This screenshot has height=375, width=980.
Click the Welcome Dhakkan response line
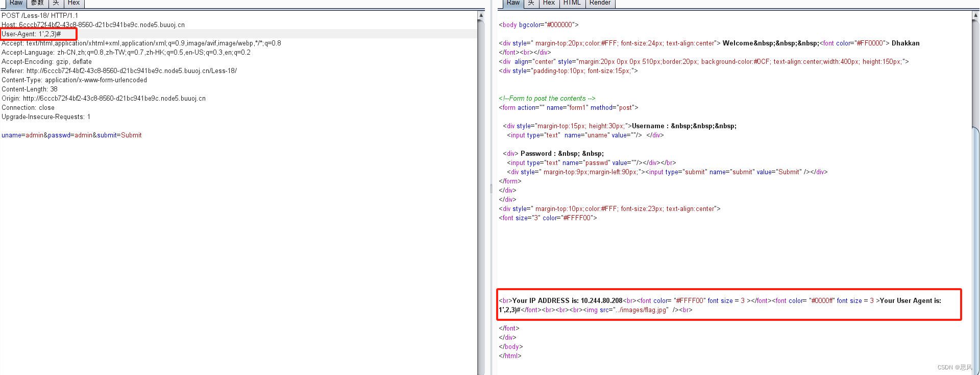tap(709, 43)
